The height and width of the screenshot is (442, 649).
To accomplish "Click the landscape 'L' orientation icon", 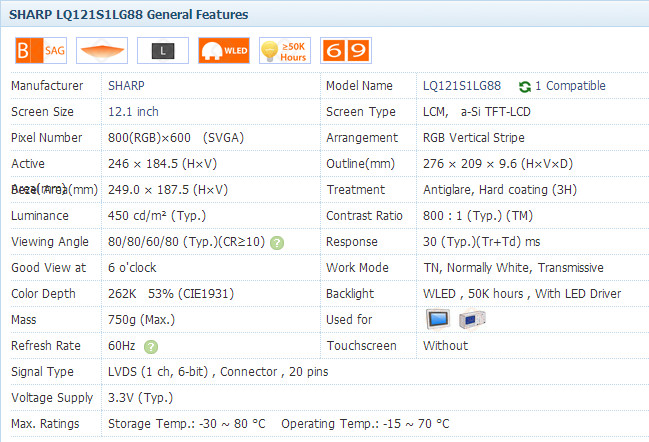I will pyautogui.click(x=163, y=50).
